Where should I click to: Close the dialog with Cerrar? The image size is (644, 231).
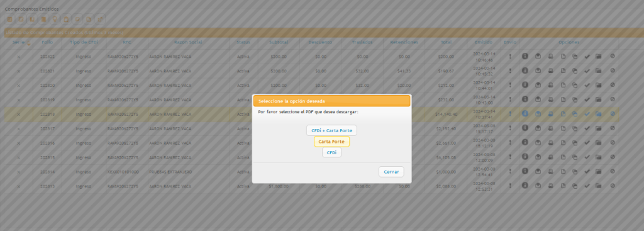pos(391,172)
